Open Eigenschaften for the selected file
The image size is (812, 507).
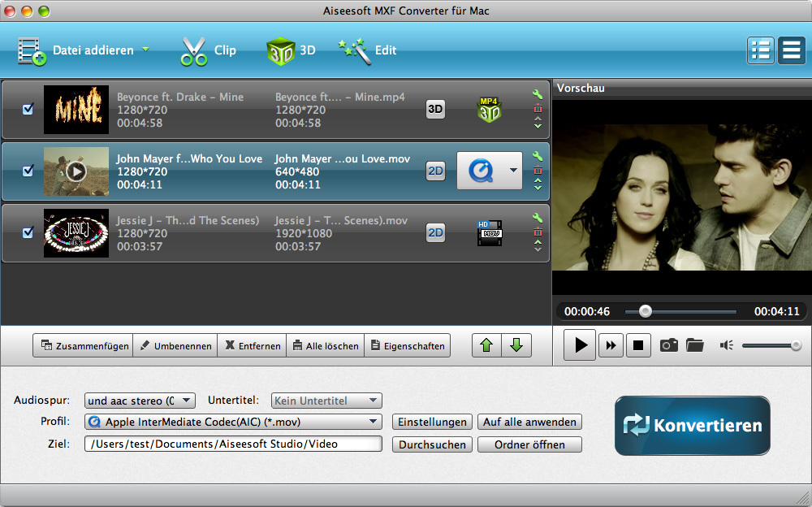click(408, 346)
